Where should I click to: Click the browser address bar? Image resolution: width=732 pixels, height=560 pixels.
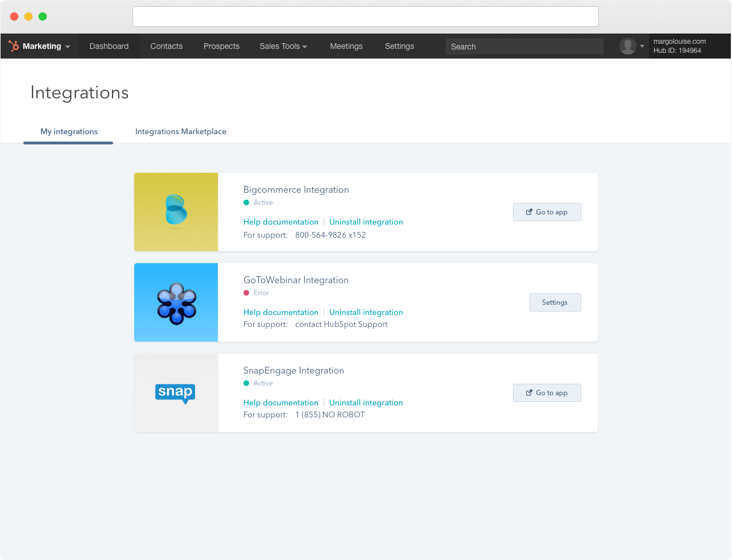click(366, 16)
